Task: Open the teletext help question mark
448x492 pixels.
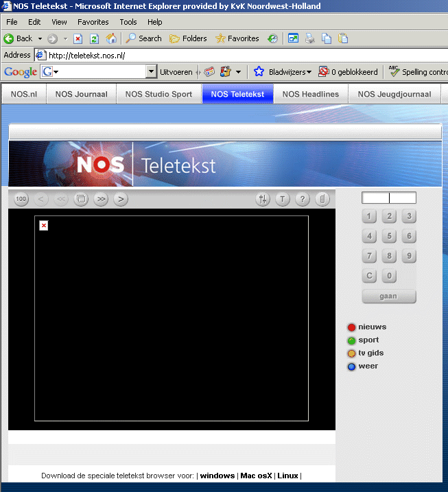Action: coord(303,199)
